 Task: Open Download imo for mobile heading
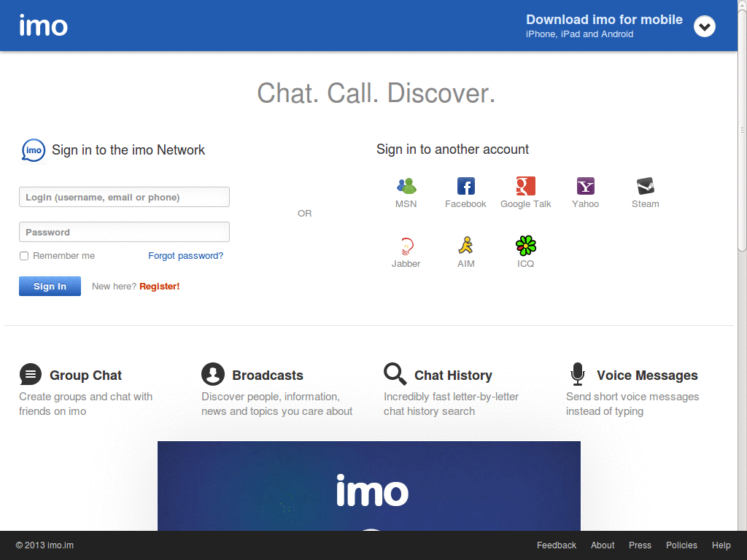(x=604, y=20)
